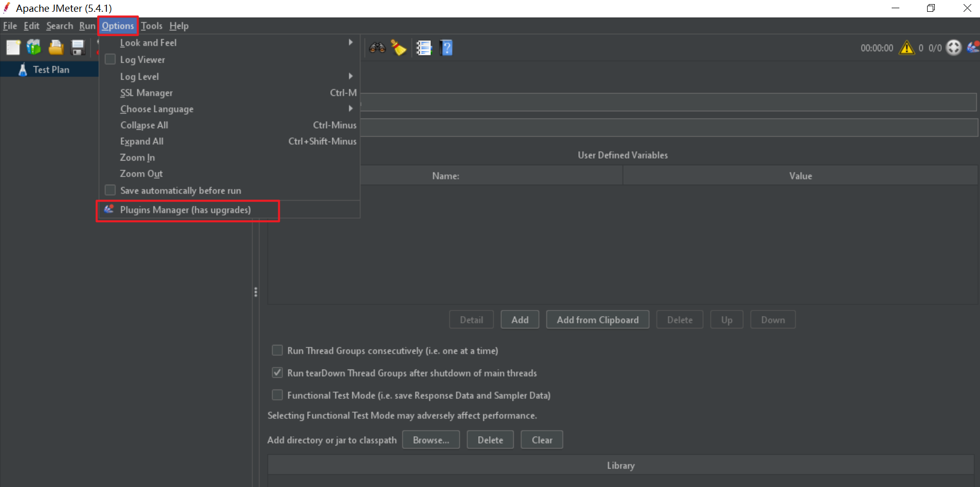Uncheck Run tearDown Thread Groups option
The width and height of the screenshot is (980, 487).
tap(277, 373)
